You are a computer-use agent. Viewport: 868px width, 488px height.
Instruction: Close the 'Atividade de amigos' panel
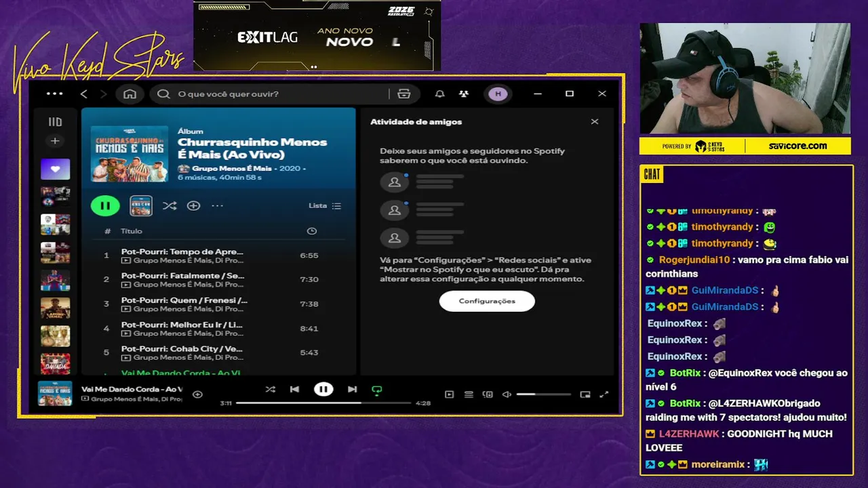click(x=595, y=122)
